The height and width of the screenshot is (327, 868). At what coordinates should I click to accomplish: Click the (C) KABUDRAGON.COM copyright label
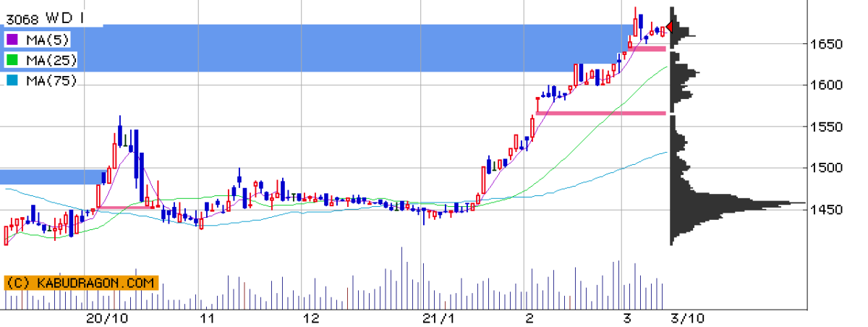click(x=81, y=283)
